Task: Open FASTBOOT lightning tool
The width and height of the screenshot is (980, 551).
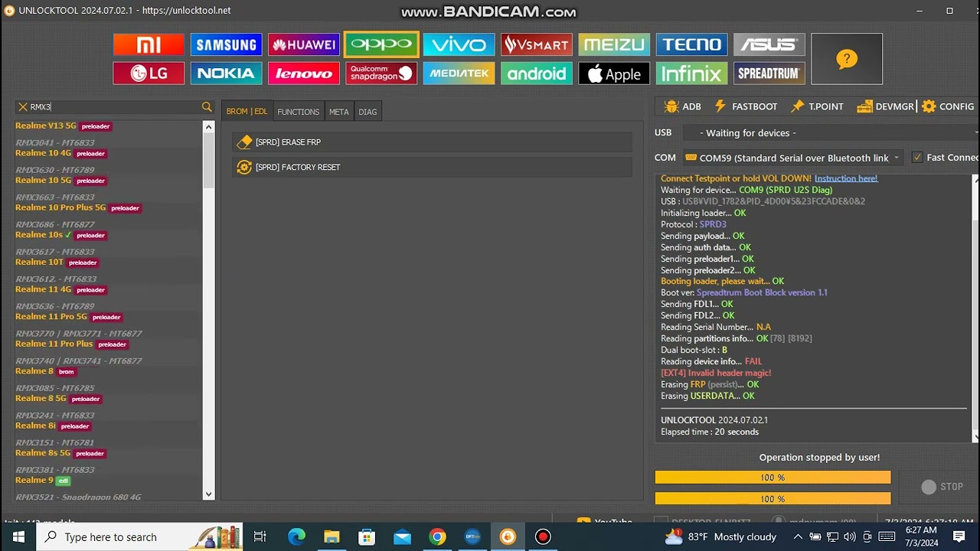Action: coord(745,106)
